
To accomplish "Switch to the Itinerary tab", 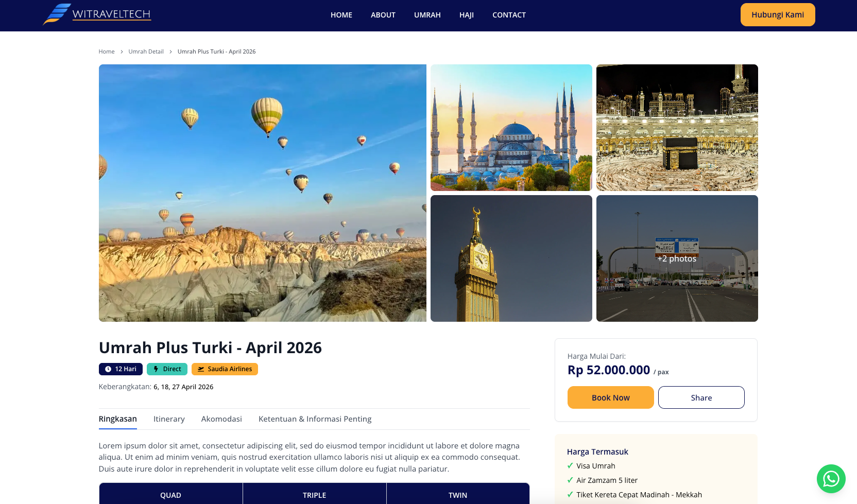I will (169, 419).
